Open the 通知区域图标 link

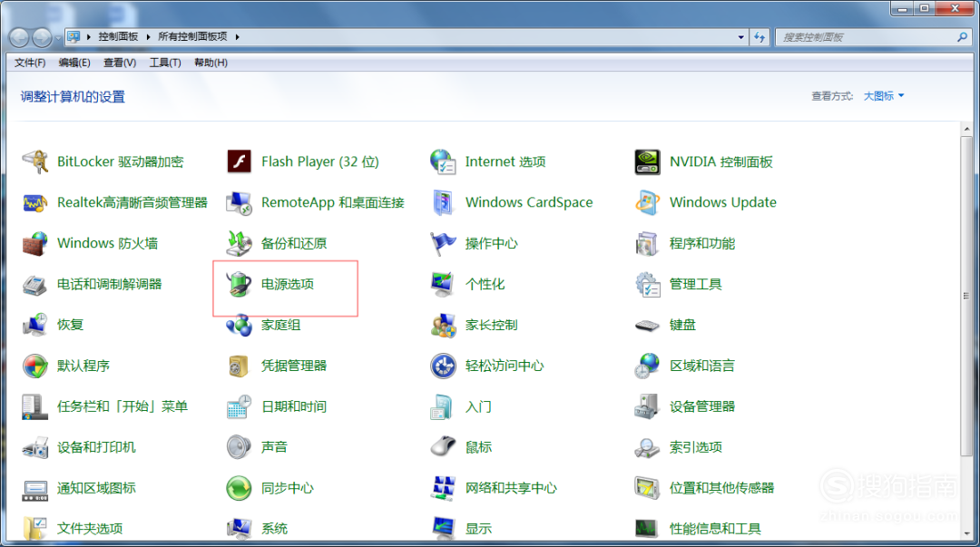(96, 488)
